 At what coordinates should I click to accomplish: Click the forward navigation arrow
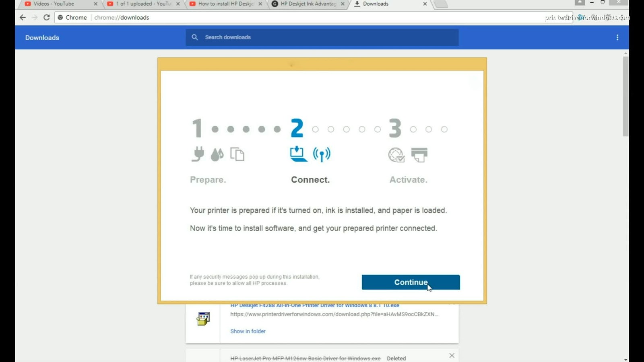(x=35, y=17)
